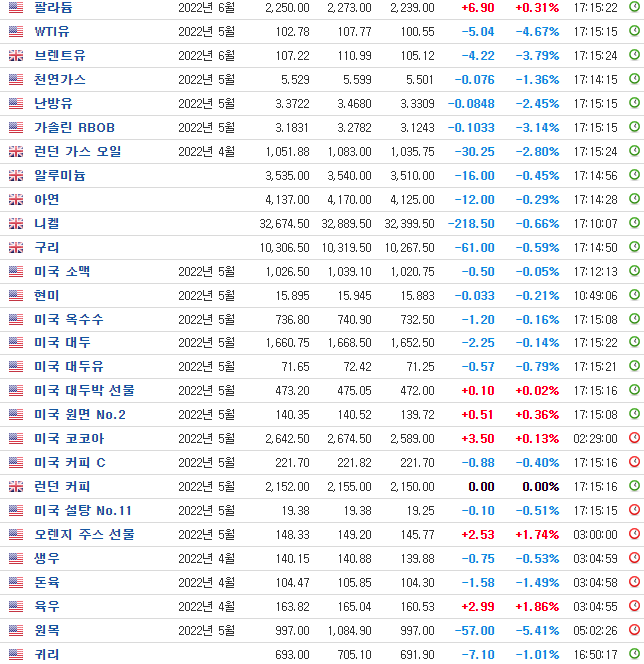Open the 돈육 commodity link
The width and height of the screenshot is (644, 664).
pyautogui.click(x=47, y=582)
